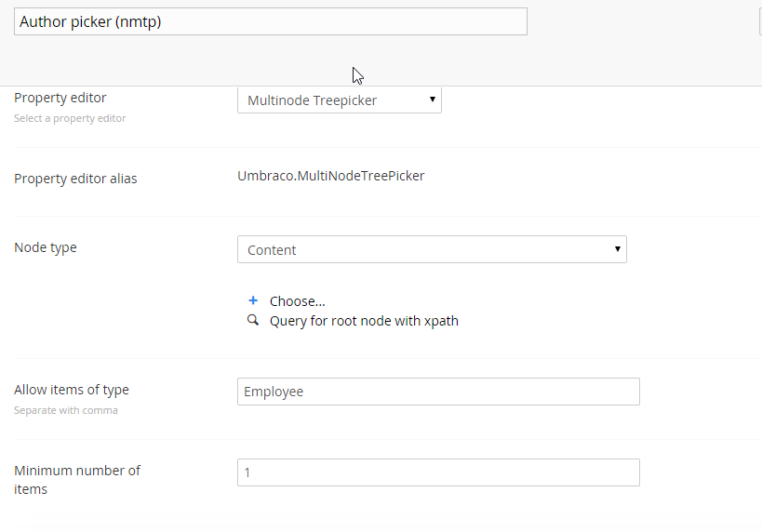Viewport: 762px width, 532px height.
Task: Click the Separate with comma hint text
Action: (66, 410)
